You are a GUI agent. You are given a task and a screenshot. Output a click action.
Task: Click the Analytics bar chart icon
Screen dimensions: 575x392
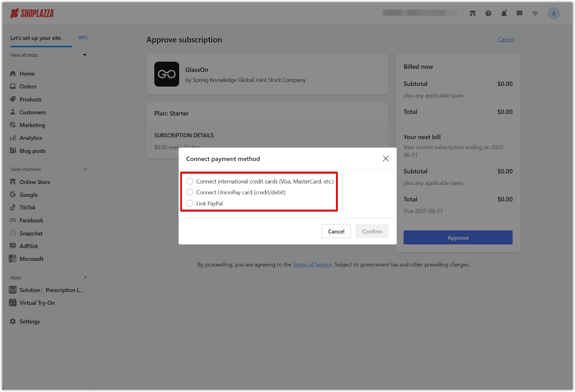(x=13, y=138)
